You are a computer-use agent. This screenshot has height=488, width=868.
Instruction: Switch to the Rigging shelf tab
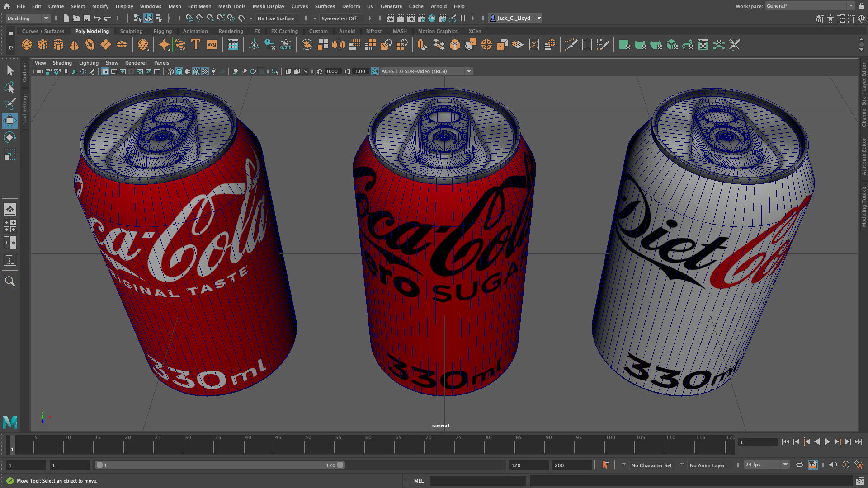pyautogui.click(x=162, y=31)
